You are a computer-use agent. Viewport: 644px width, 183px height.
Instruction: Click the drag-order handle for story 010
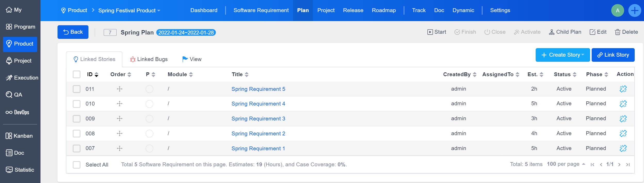pyautogui.click(x=119, y=104)
